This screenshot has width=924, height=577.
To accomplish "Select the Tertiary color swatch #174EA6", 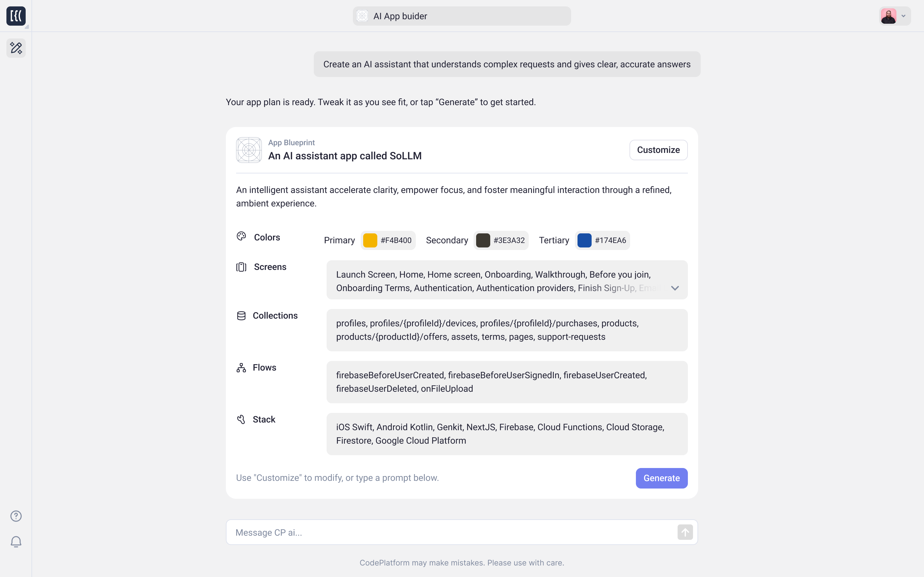I will point(584,240).
